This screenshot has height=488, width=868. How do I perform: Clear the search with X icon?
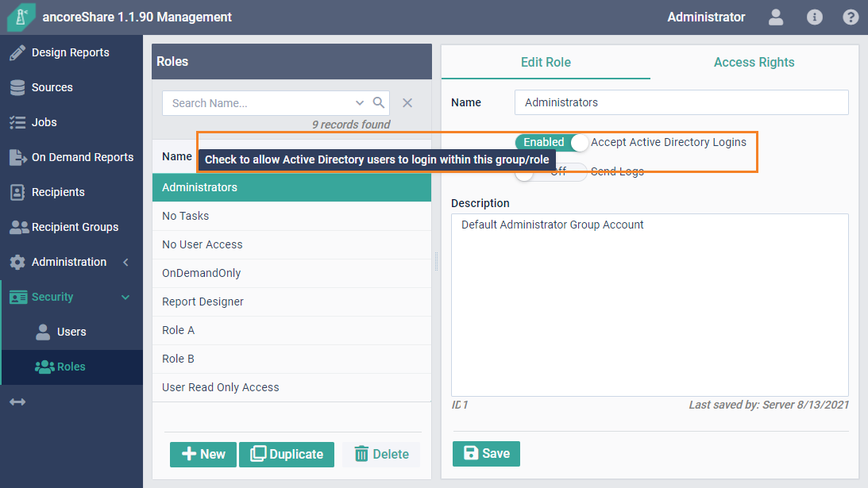[x=407, y=103]
